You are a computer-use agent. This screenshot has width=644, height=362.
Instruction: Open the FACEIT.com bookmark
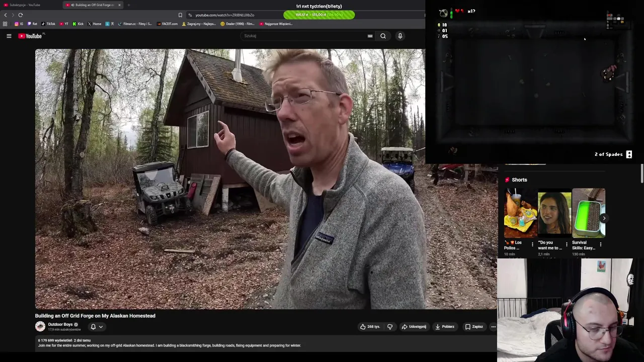click(x=167, y=24)
